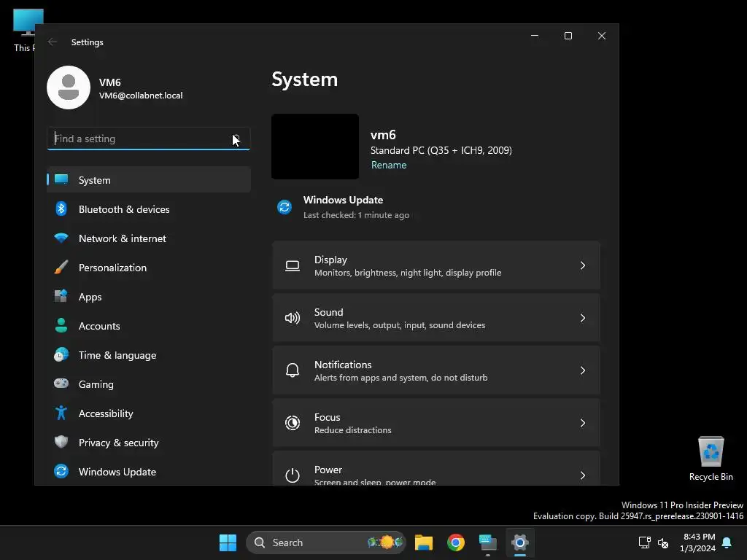Viewport: 747px width, 560px height.
Task: Click the Notifications bell icon in System list
Action: coord(293,370)
